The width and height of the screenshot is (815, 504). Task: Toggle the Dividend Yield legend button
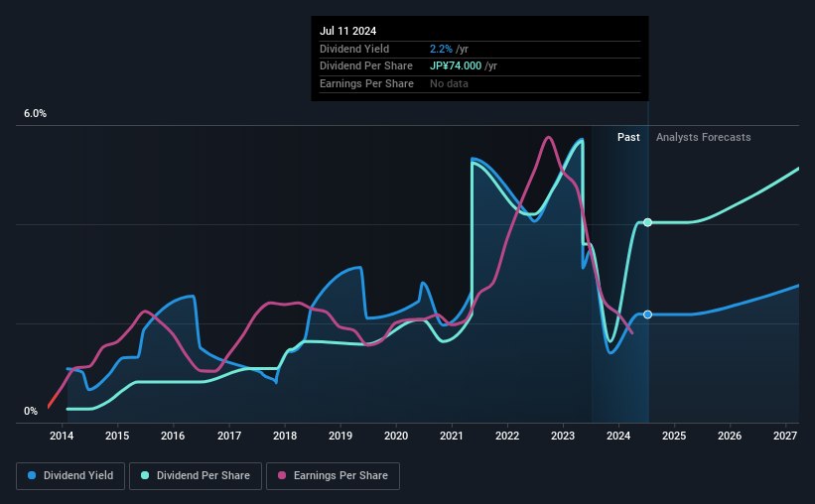[x=70, y=476]
